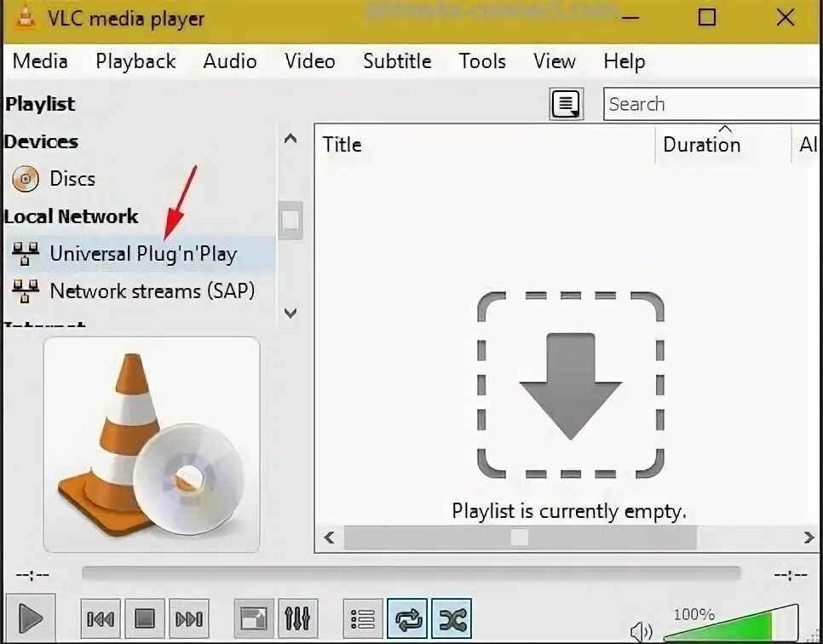Close the VLC media player window
The width and height of the screenshot is (823, 644).
coord(786,17)
